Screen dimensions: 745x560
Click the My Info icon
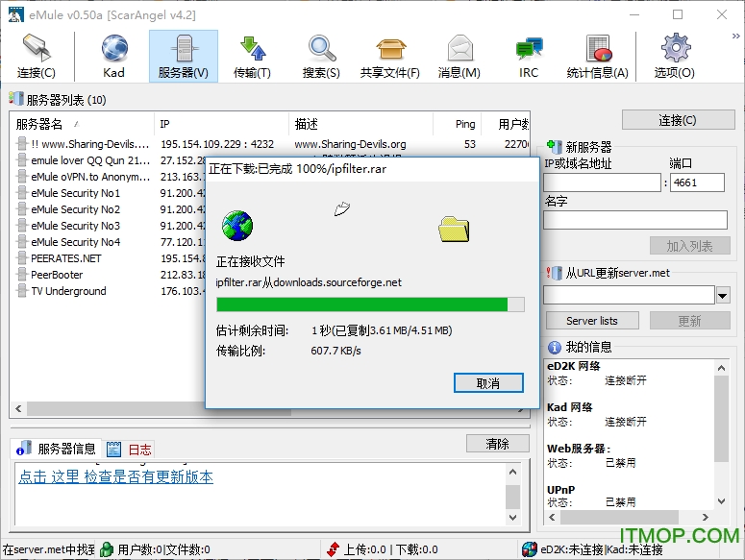tap(554, 348)
